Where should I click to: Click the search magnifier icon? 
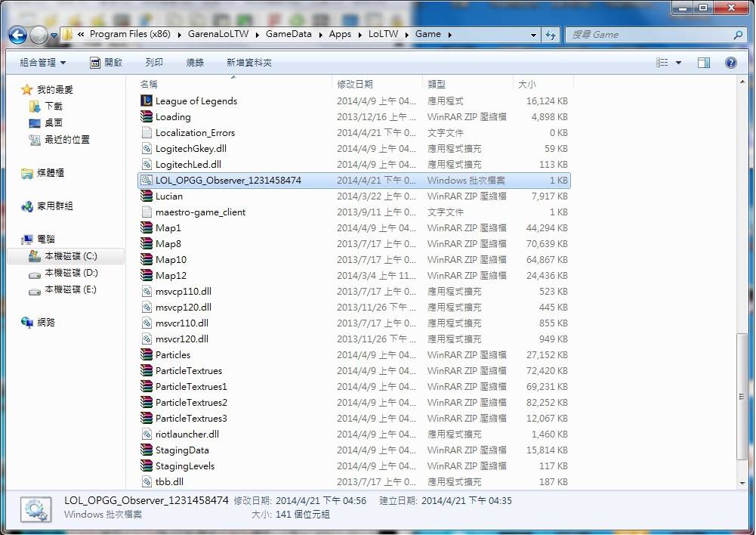pyautogui.click(x=738, y=35)
